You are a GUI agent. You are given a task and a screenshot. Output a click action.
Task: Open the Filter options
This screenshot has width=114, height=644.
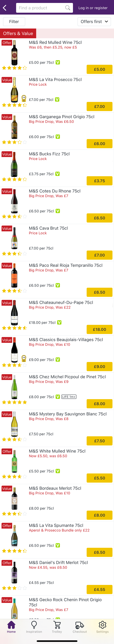click(14, 22)
